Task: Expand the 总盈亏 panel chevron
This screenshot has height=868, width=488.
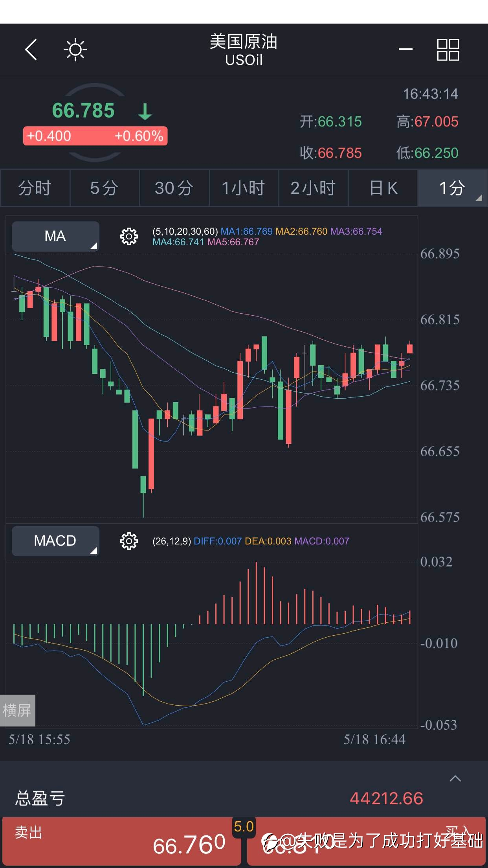Action: [455, 778]
